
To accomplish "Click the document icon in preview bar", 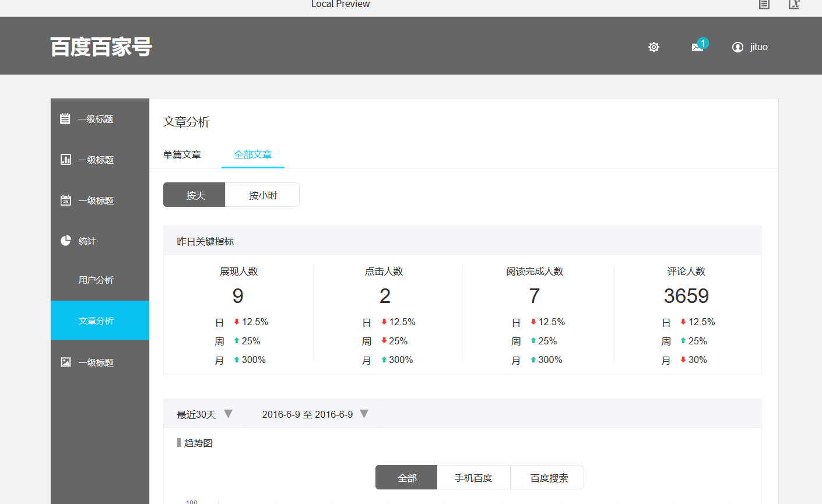I will [764, 4].
